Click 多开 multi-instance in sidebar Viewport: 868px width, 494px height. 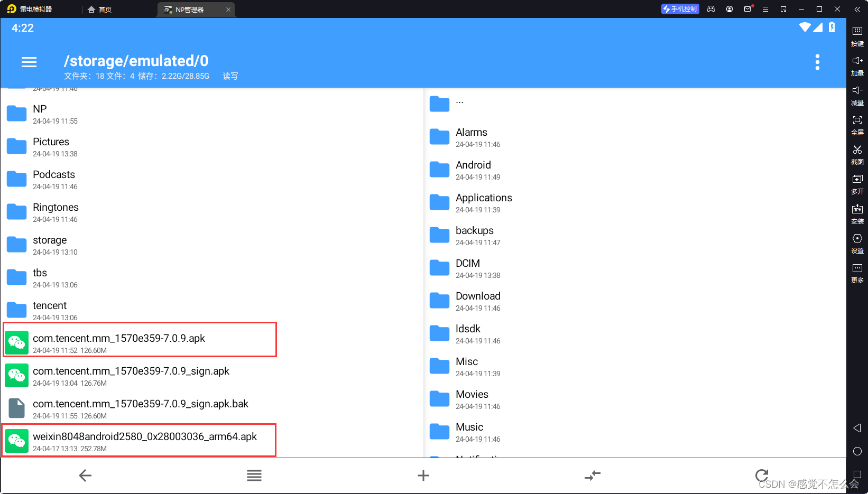coord(857,184)
